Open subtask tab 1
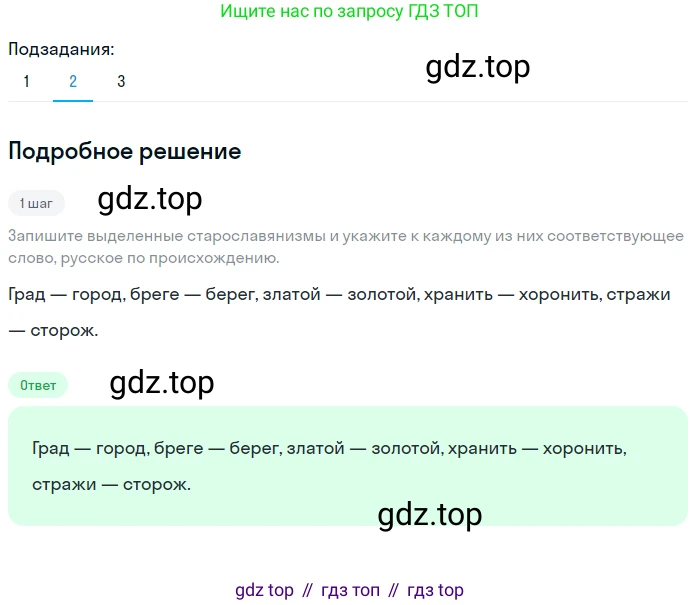Image resolution: width=700 pixels, height=605 pixels. pos(26,82)
